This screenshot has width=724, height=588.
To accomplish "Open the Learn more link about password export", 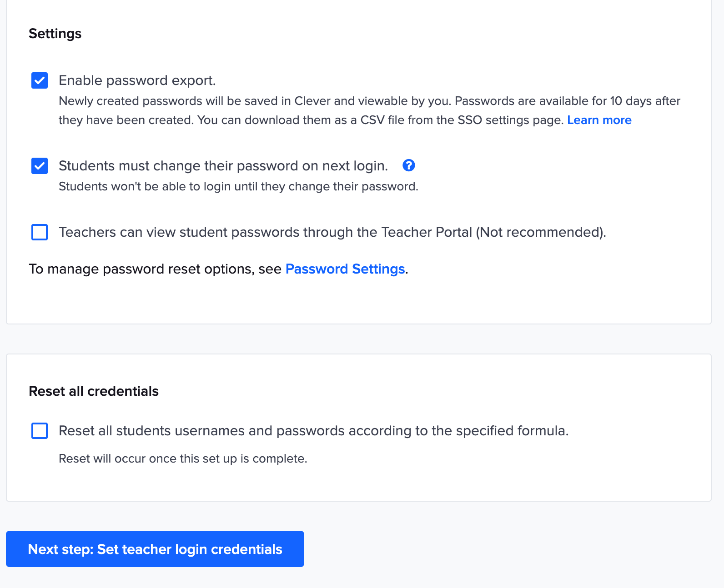I will [x=599, y=120].
